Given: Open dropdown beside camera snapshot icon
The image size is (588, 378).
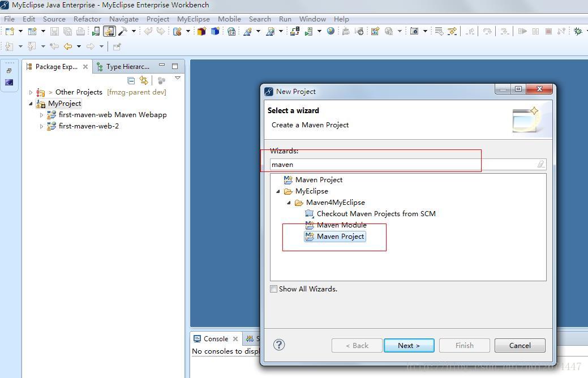Looking at the screenshot, I should (425, 32).
